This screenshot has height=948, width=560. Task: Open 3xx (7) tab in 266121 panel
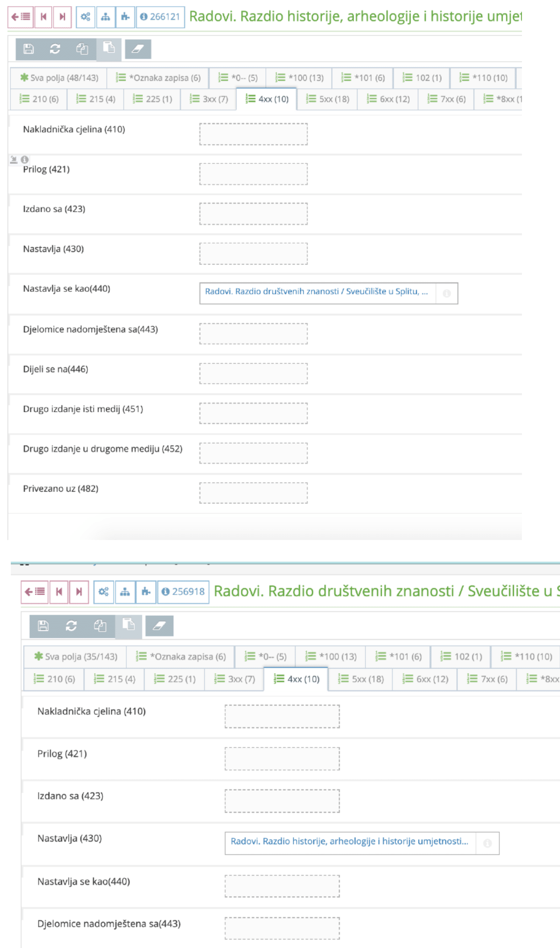point(209,99)
